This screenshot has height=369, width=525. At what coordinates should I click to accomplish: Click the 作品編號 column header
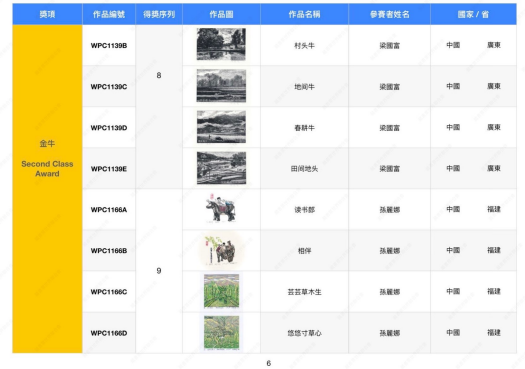click(109, 14)
